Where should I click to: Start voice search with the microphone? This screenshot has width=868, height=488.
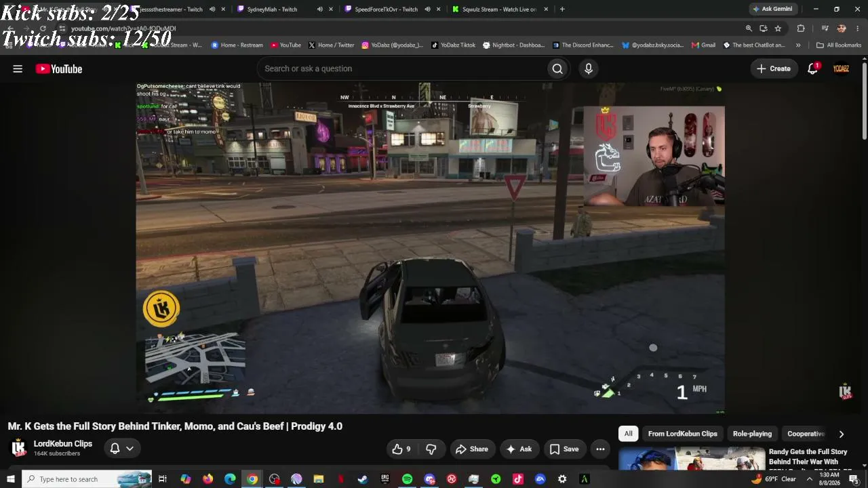589,68
